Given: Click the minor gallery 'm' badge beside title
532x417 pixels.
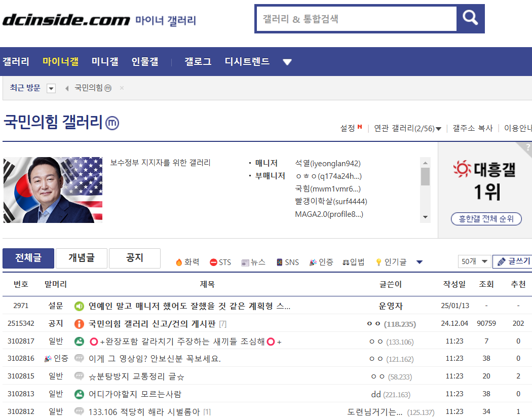Looking at the screenshot, I should pos(112,123).
